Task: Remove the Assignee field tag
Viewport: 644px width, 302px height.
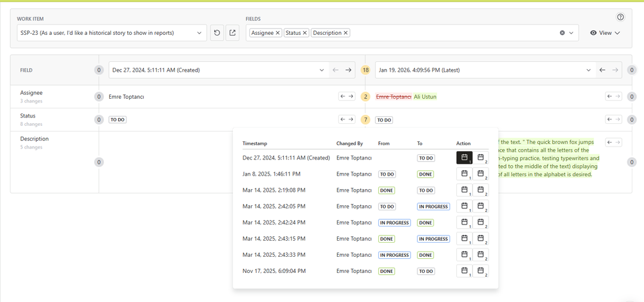Action: (x=277, y=33)
